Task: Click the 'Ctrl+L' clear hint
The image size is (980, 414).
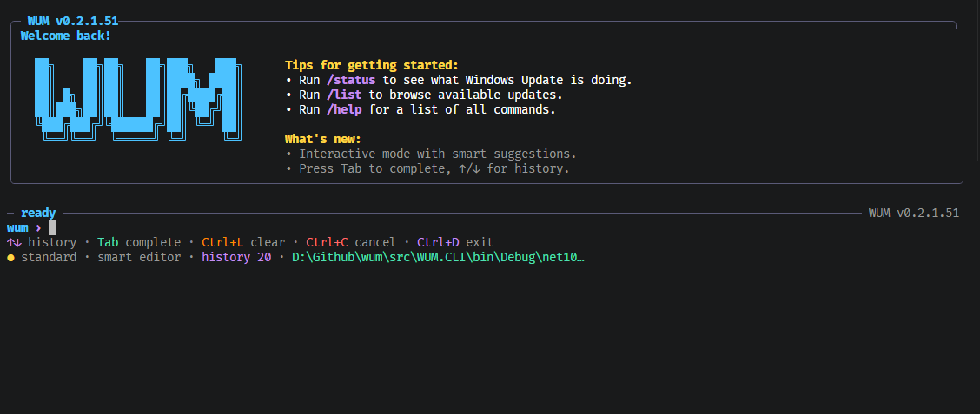Action: point(222,242)
